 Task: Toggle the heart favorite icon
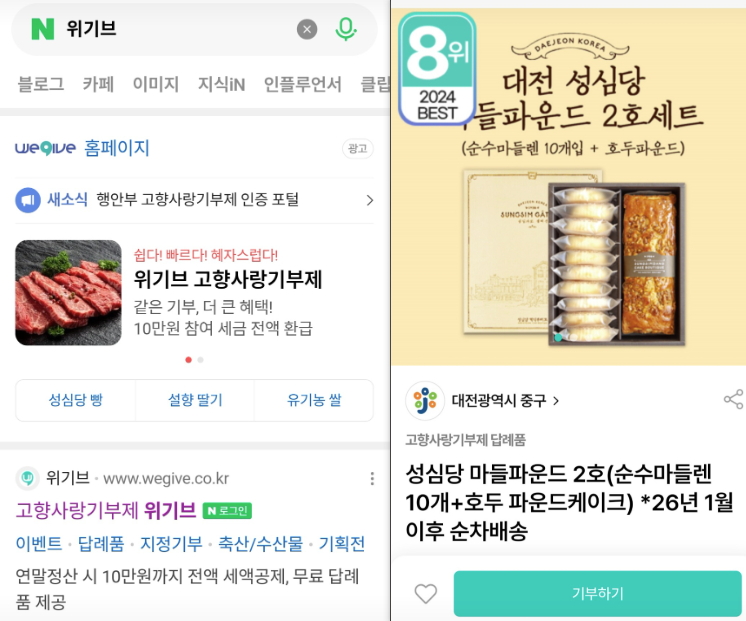pyautogui.click(x=425, y=593)
